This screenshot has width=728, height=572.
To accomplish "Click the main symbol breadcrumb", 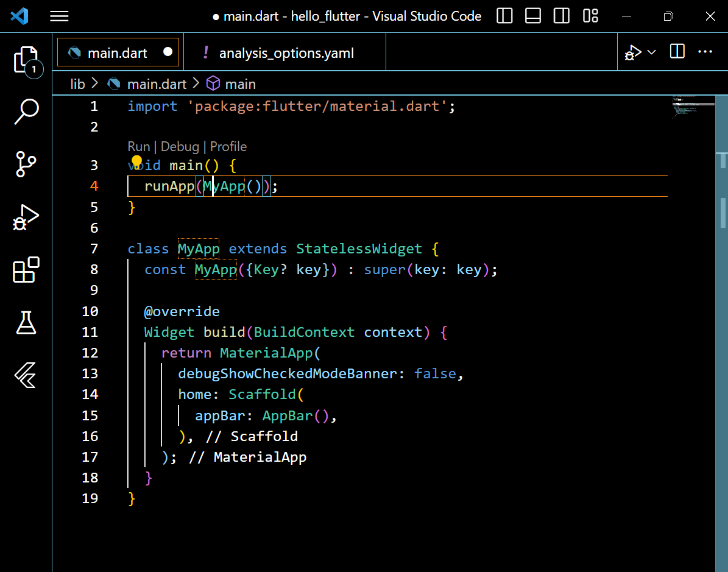I will (240, 84).
